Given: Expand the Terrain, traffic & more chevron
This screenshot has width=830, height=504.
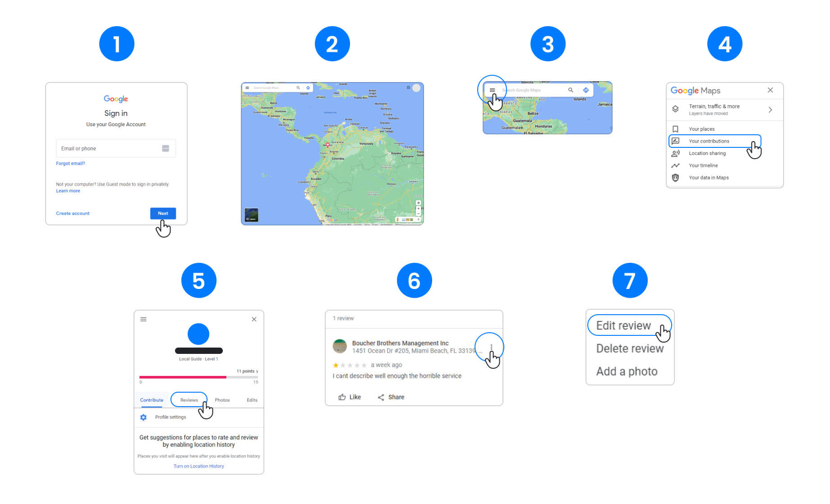Looking at the screenshot, I should [x=770, y=110].
